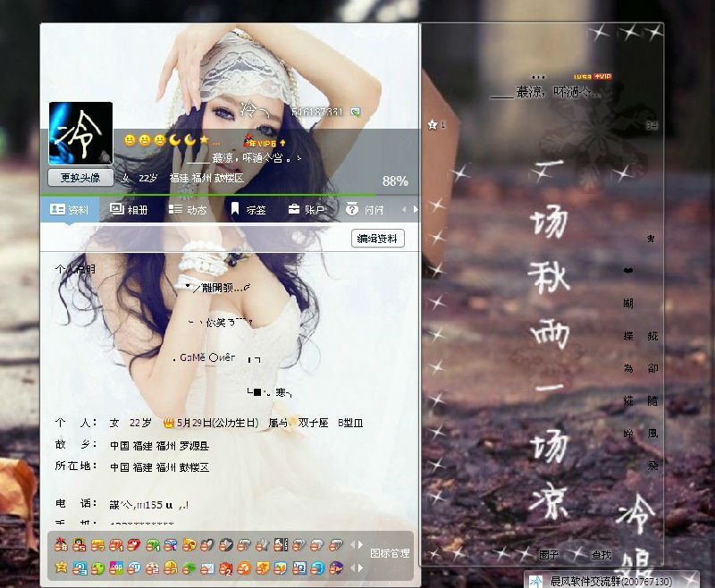The height and width of the screenshot is (588, 715).
Task: Click the female gender icon beside age 22岁
Action: click(x=125, y=176)
